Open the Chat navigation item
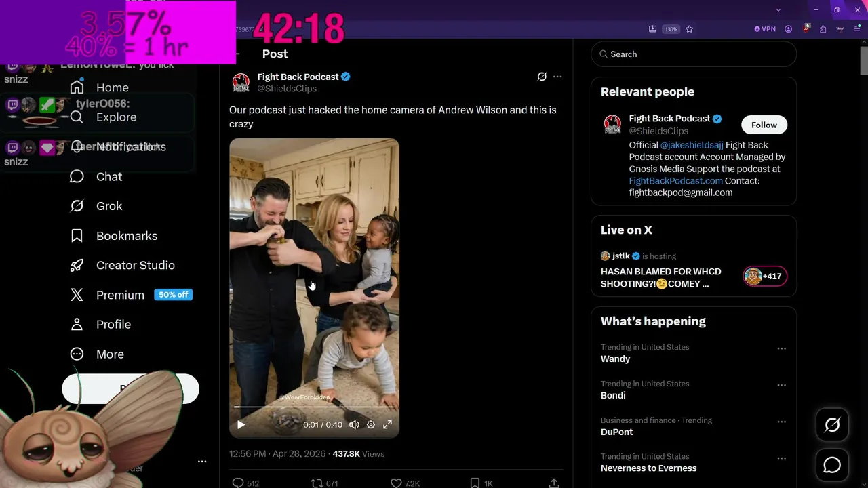This screenshot has height=488, width=868. click(96, 176)
